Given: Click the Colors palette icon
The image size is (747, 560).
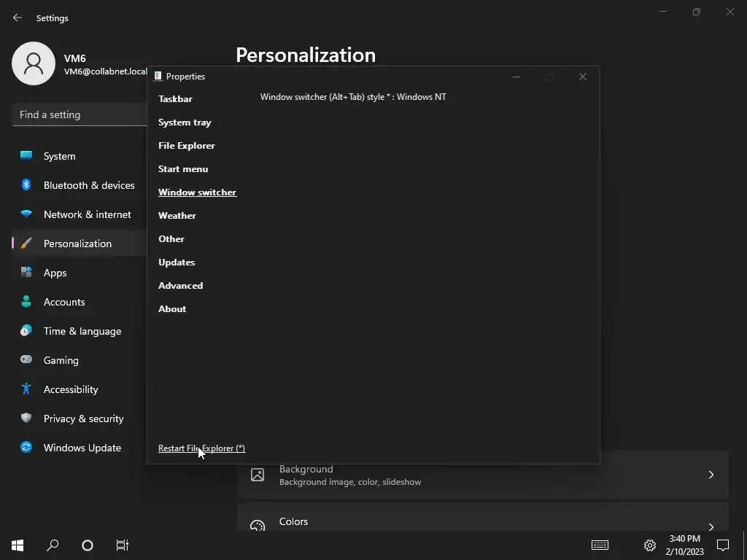Looking at the screenshot, I should tap(258, 526).
